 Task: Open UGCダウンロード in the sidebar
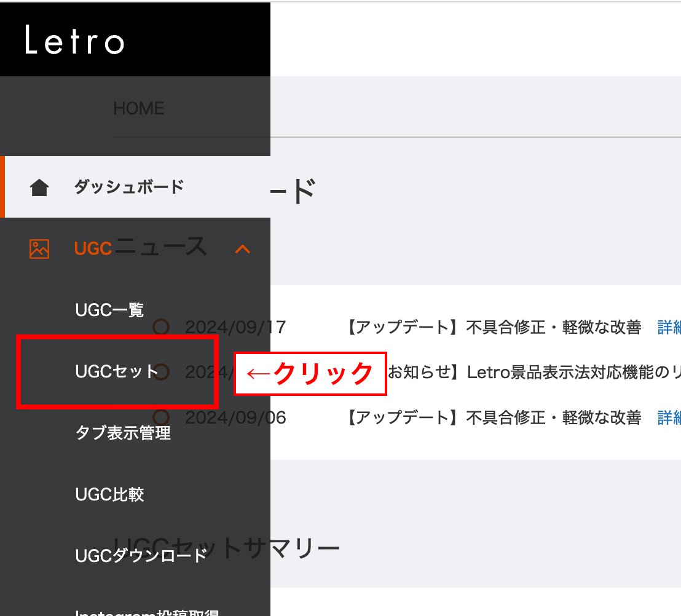(141, 556)
